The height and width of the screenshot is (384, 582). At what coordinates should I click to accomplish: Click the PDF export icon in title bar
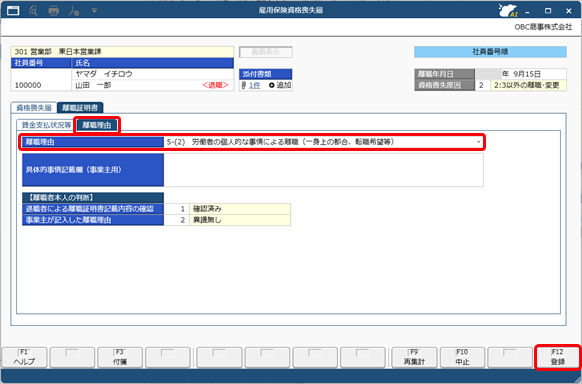(74, 11)
